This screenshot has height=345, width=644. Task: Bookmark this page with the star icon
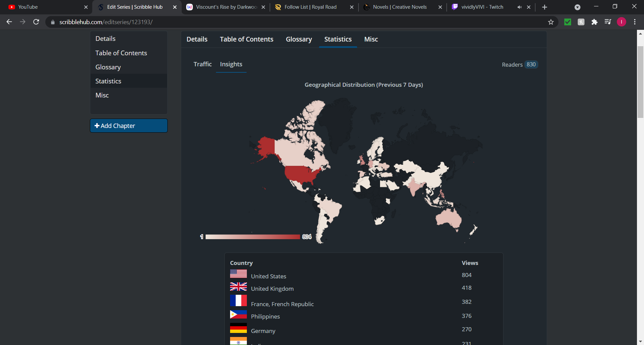[551, 22]
